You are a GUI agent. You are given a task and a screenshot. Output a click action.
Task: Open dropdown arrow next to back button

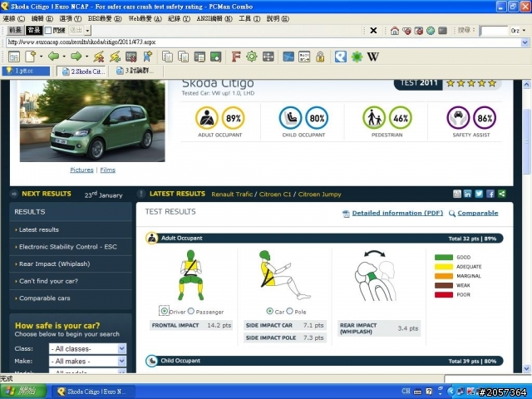[x=64, y=57]
